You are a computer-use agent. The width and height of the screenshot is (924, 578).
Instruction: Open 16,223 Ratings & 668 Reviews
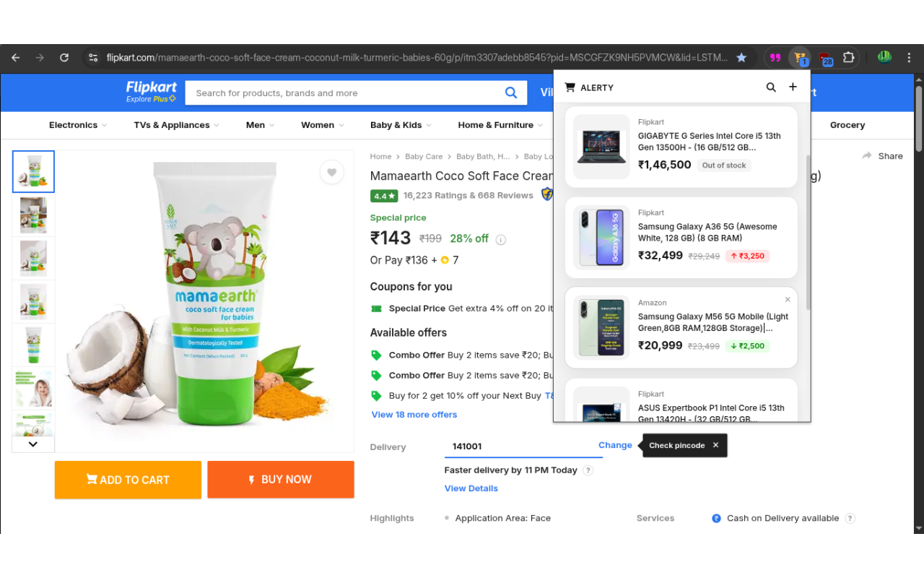pos(468,195)
